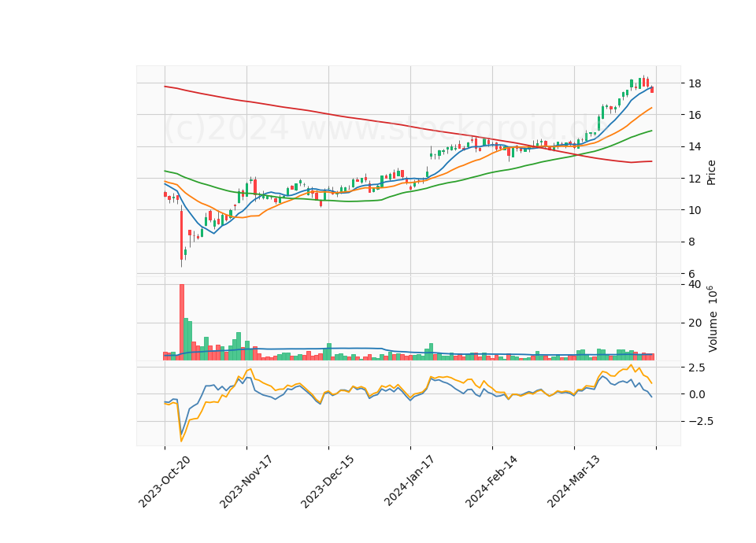
Task: Click price axis value 16
Action: (x=695, y=115)
